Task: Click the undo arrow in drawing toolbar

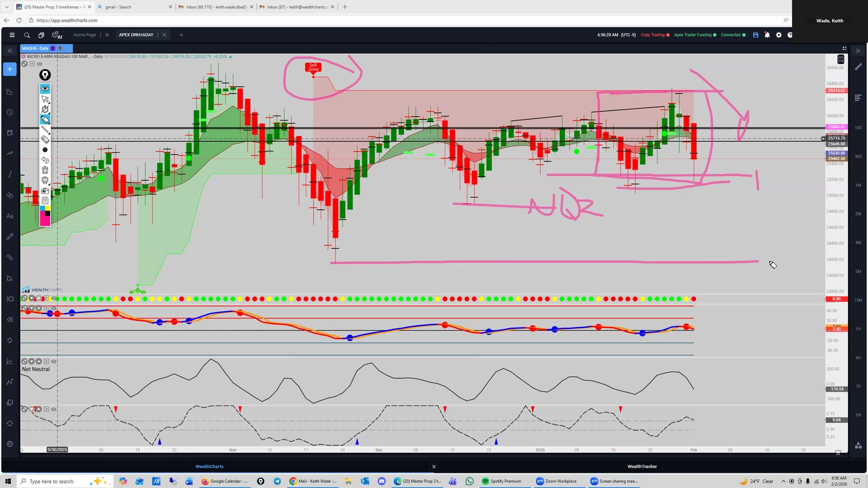Action: pyautogui.click(x=45, y=160)
